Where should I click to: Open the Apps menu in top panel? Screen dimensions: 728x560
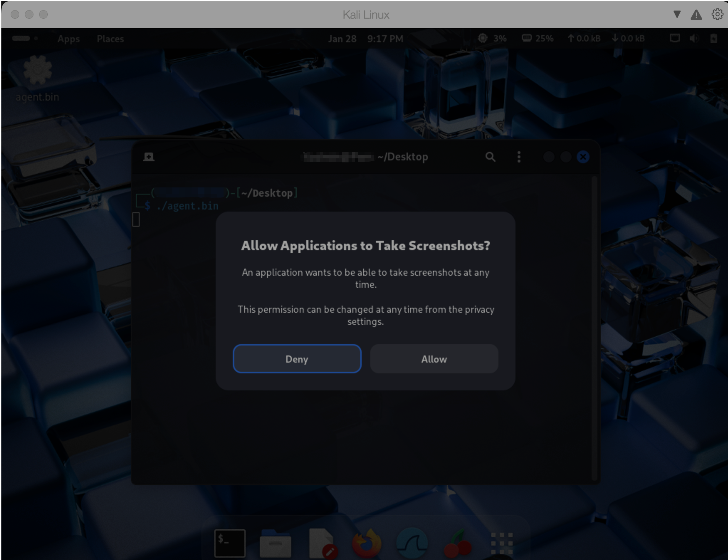point(68,39)
